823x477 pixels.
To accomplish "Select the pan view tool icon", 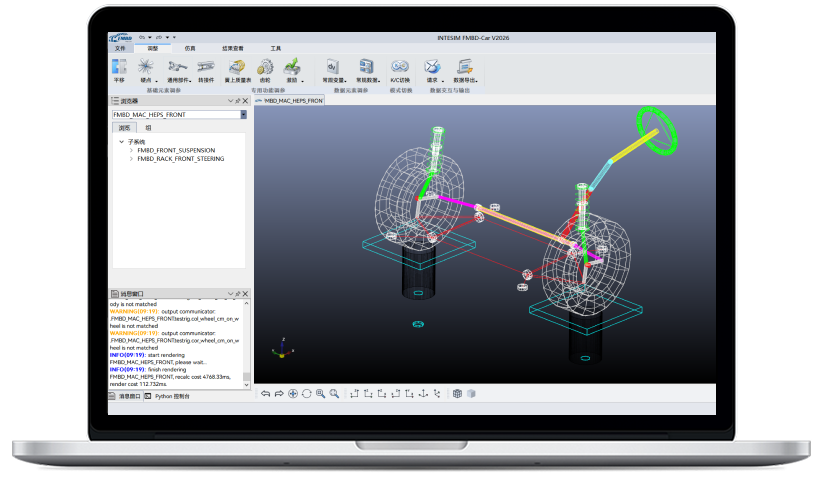I will [293, 394].
